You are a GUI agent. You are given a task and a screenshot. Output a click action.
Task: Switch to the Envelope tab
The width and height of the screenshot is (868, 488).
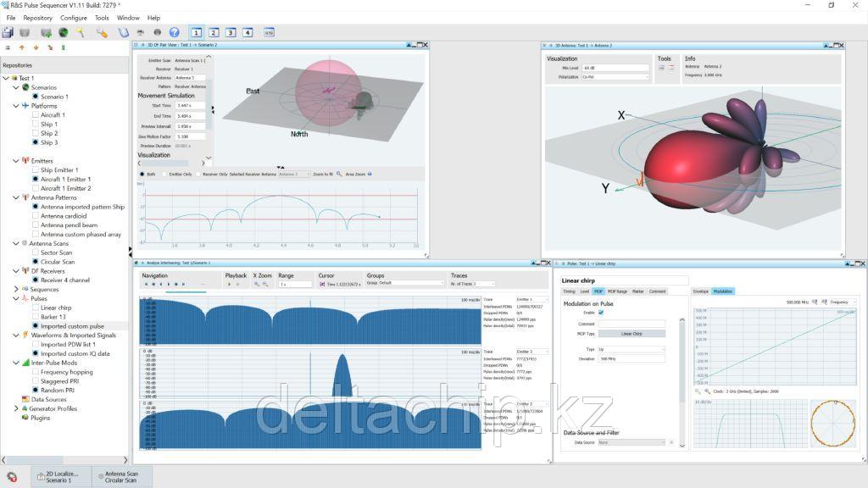coord(701,291)
